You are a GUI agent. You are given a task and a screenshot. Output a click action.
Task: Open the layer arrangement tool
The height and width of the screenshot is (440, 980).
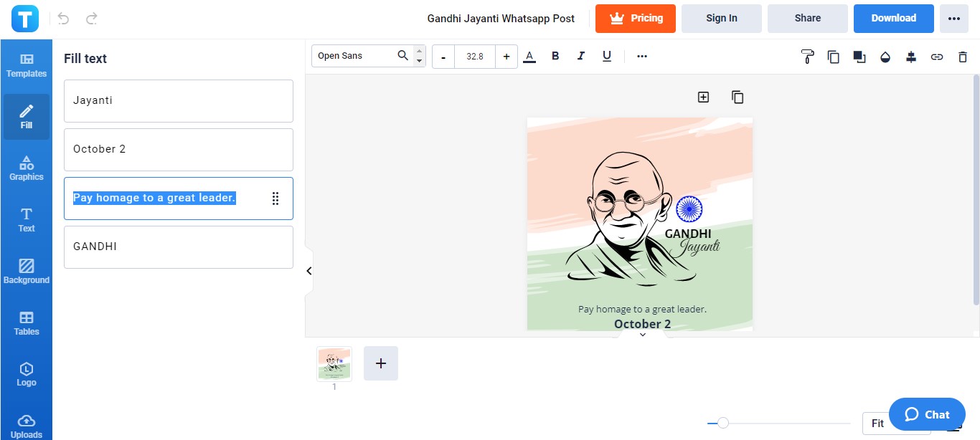(x=859, y=57)
